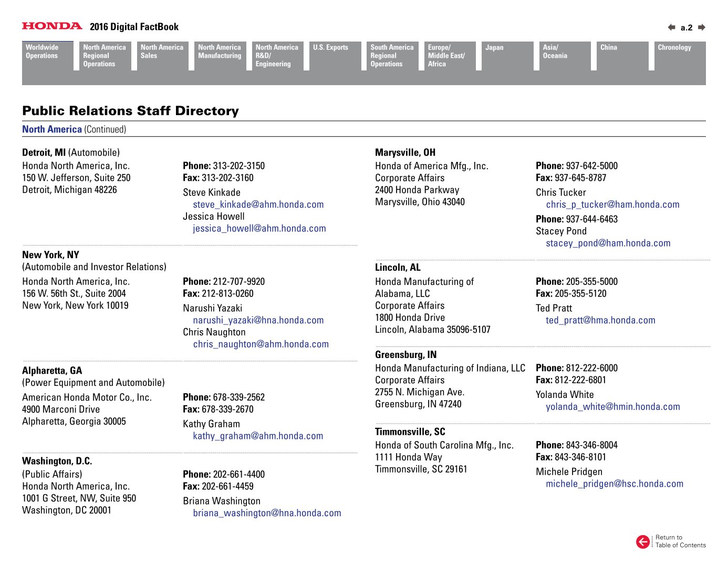Select the Japan tab
728x563 pixels.
[x=507, y=56]
